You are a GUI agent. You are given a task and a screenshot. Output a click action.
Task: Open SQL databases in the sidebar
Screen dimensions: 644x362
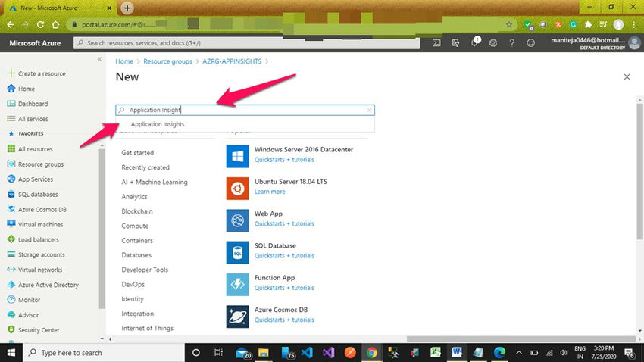coord(33,194)
